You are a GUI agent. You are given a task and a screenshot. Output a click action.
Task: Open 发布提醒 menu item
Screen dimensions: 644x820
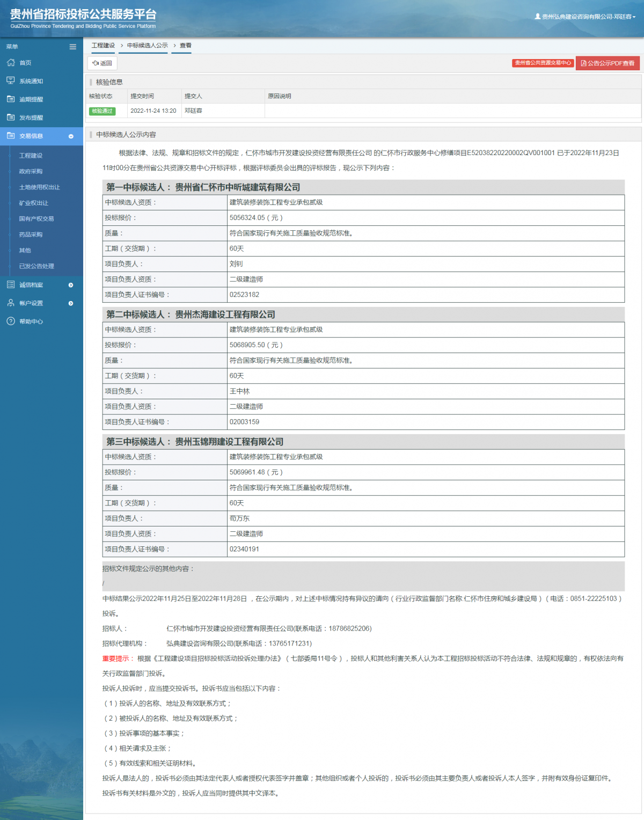pos(31,118)
